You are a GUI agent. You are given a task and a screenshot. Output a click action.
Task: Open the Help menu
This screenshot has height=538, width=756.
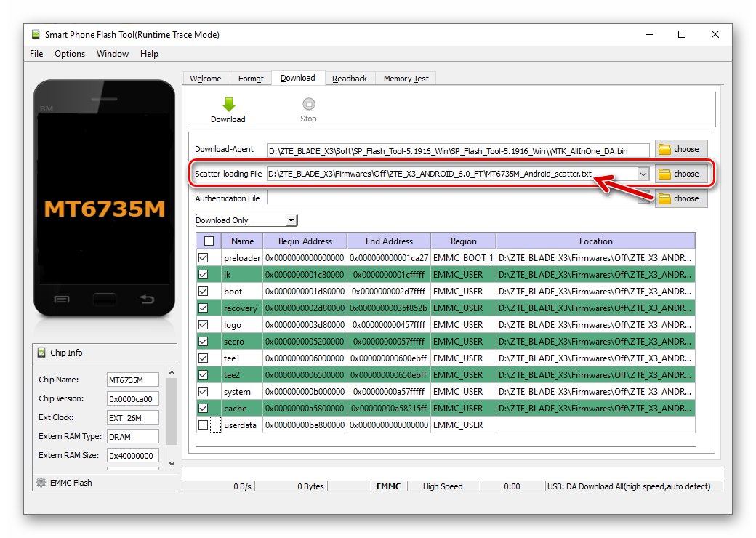(150, 54)
